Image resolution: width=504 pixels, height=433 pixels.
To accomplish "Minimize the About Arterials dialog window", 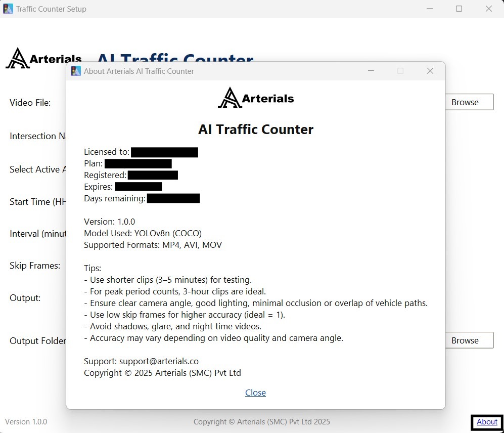I will (371, 71).
